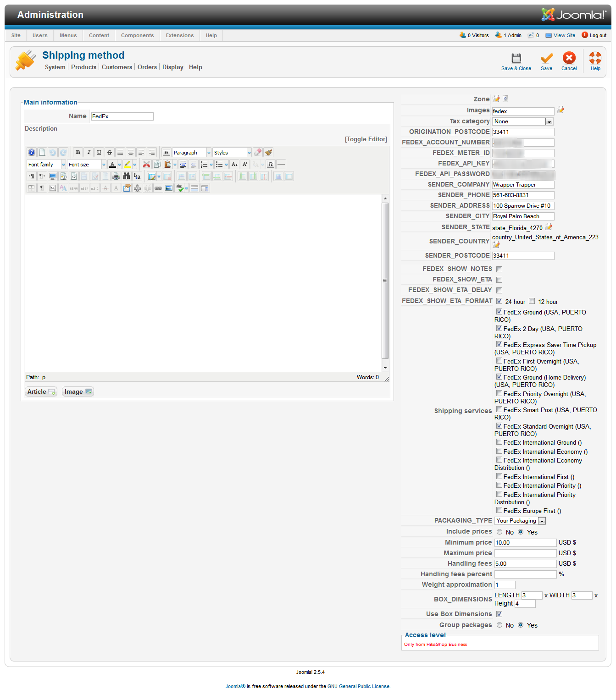
Task: Select No for Group packages
Action: (x=499, y=625)
